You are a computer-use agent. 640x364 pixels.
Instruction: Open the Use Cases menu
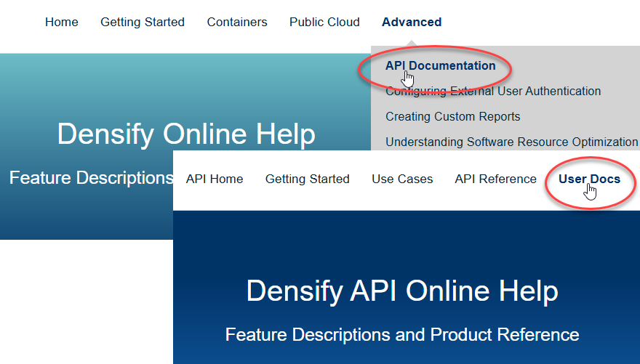(402, 179)
